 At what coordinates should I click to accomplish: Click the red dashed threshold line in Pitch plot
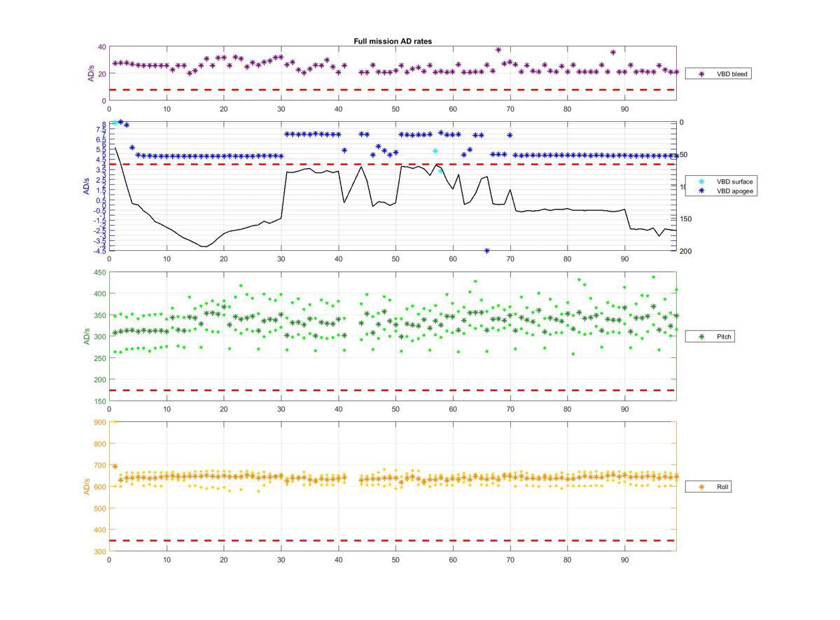click(x=393, y=390)
